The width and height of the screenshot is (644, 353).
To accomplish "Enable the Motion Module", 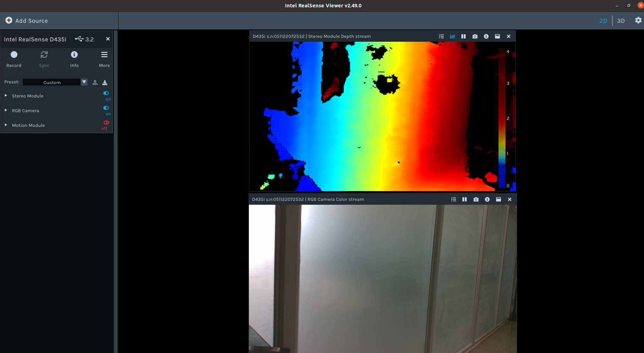I will click(x=106, y=123).
